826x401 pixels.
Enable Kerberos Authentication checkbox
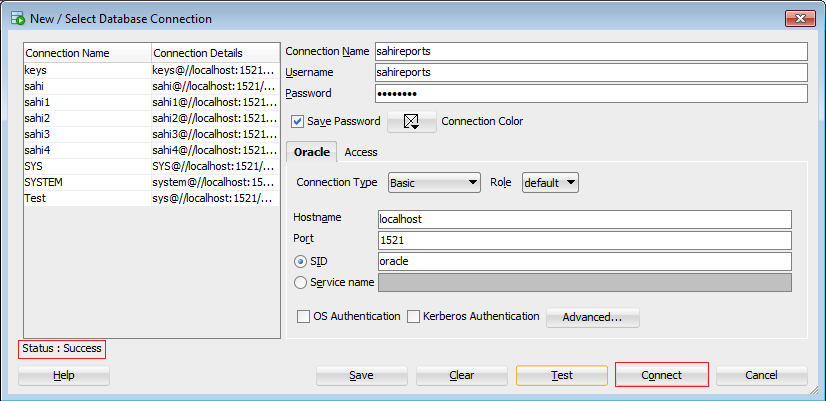click(413, 317)
